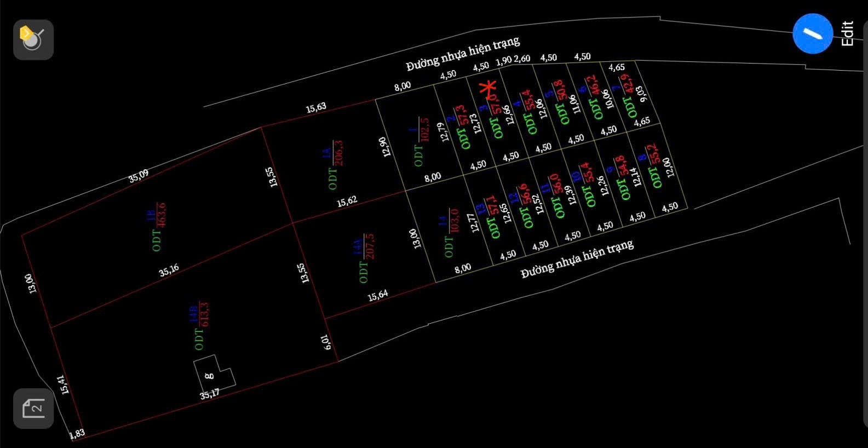Click lot area label 206,3

(x=338, y=153)
